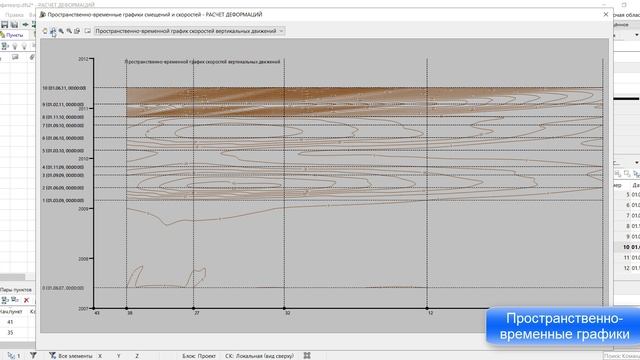Toggle the first light bulb icon

[15, 46]
